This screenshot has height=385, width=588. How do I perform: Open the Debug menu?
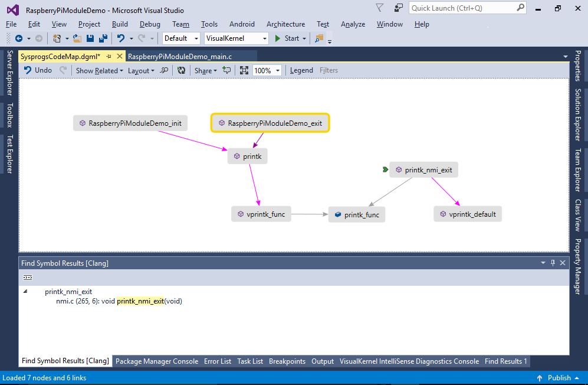coord(150,24)
